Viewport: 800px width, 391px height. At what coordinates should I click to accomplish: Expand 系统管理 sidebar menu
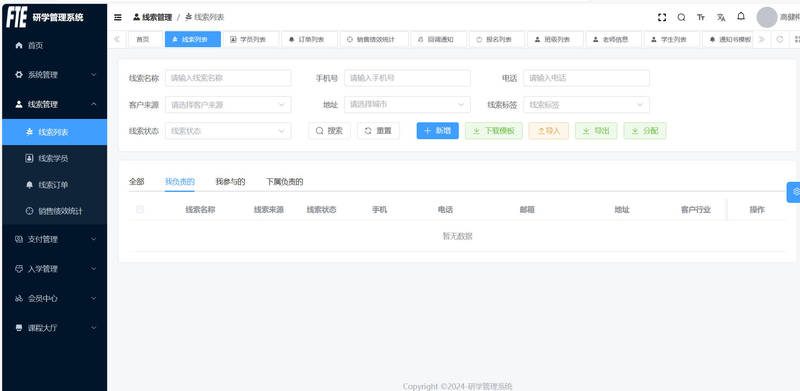55,75
